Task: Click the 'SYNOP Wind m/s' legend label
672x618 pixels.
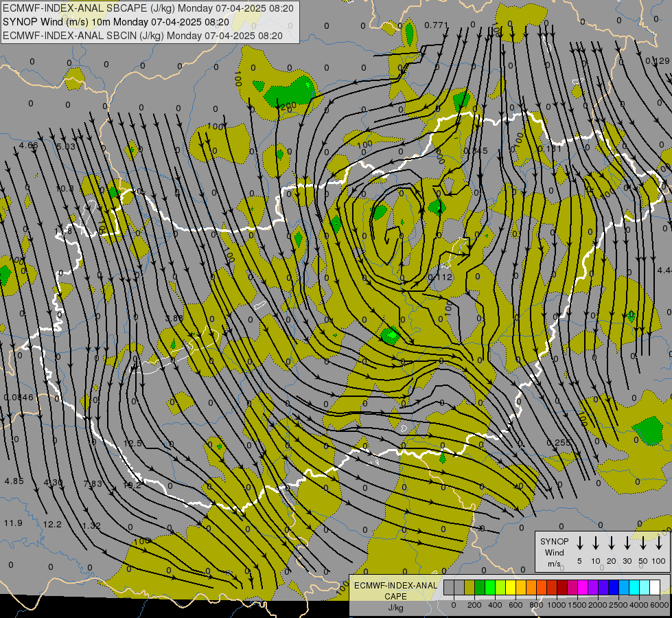Action: (554, 552)
